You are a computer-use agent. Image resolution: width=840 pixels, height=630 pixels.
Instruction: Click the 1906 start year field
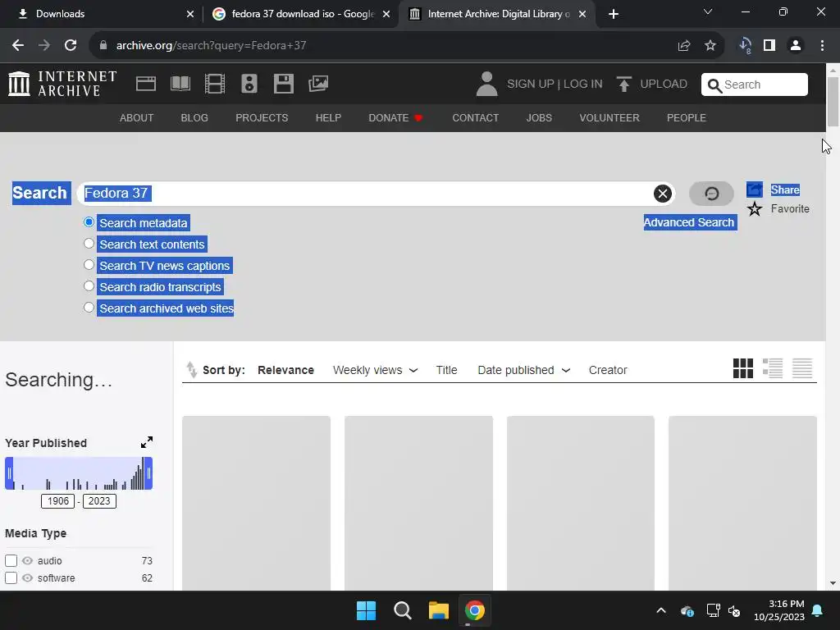58,501
